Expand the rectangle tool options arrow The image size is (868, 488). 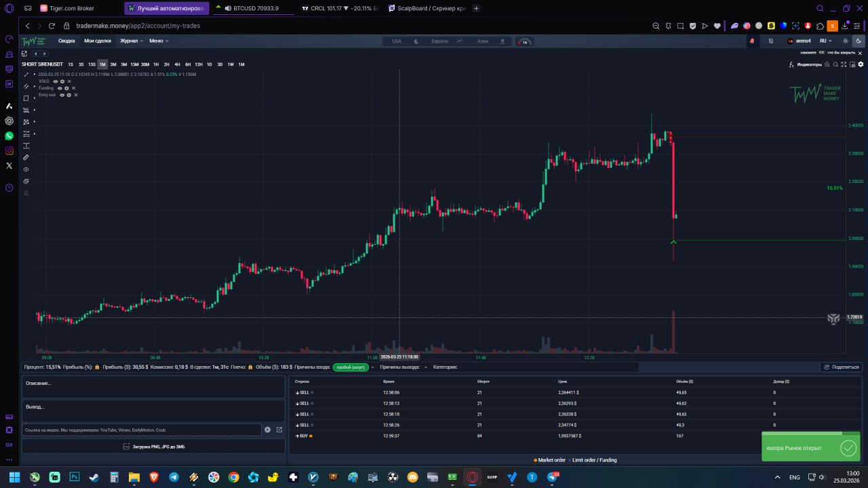[x=35, y=98]
